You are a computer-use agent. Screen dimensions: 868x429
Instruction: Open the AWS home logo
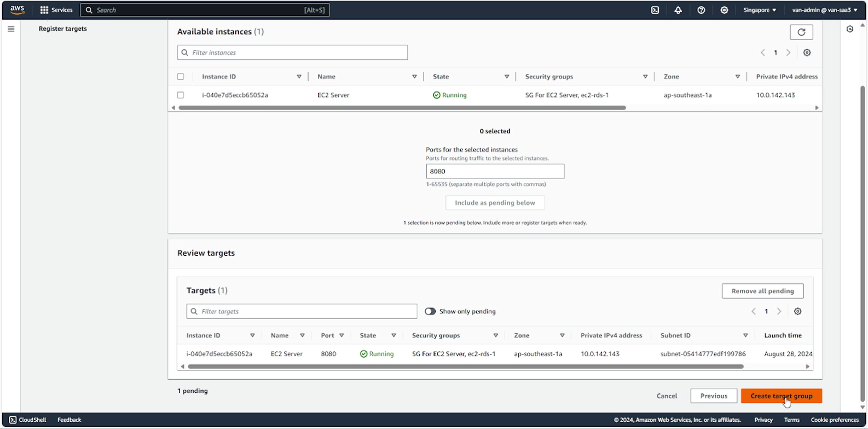[x=18, y=10]
